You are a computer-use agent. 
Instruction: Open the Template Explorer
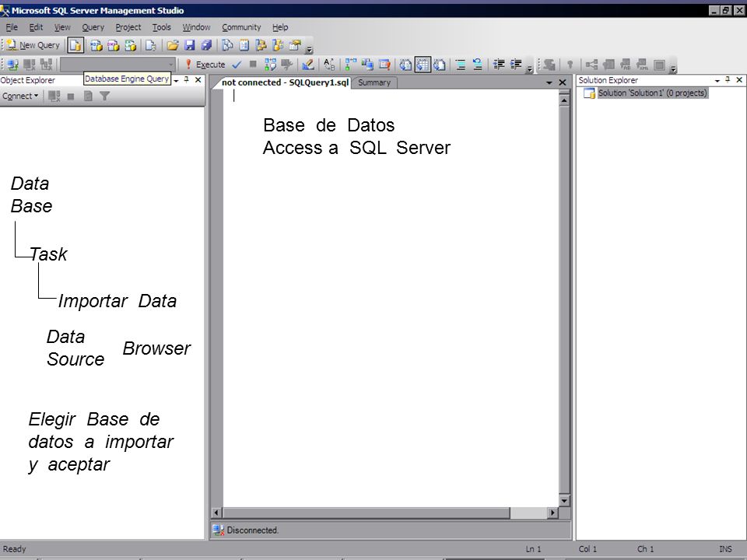(279, 45)
